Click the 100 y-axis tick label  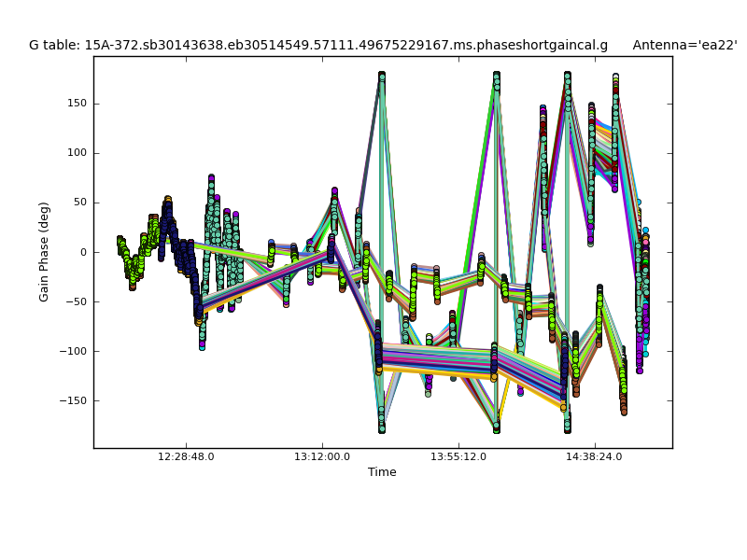coord(76,153)
